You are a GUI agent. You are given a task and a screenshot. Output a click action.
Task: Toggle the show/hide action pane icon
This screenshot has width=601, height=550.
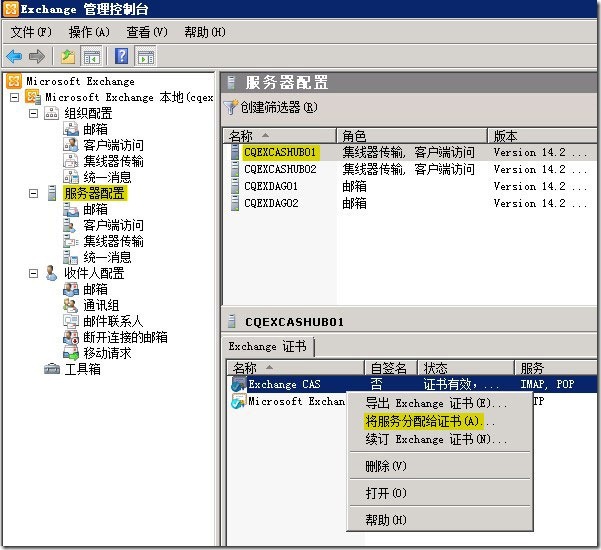tap(145, 56)
